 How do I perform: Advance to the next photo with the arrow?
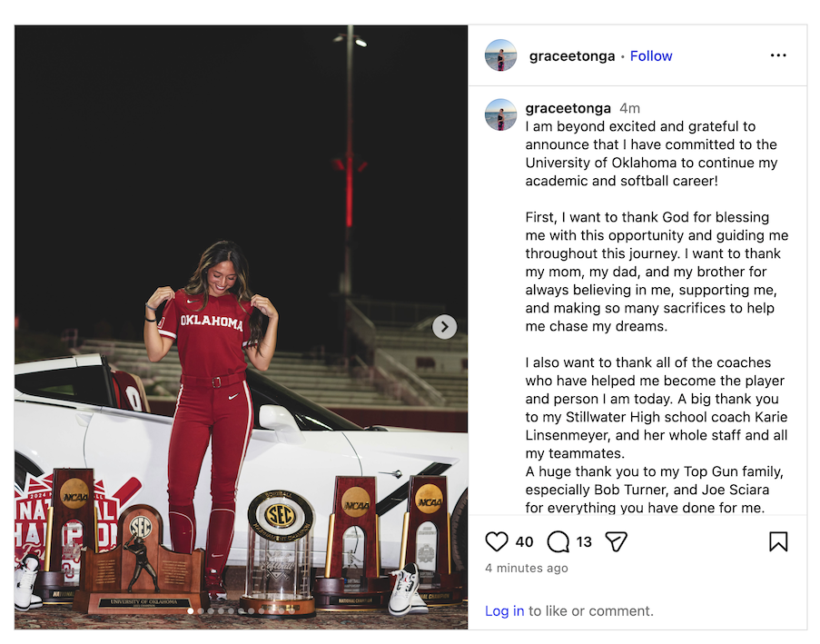click(x=445, y=327)
